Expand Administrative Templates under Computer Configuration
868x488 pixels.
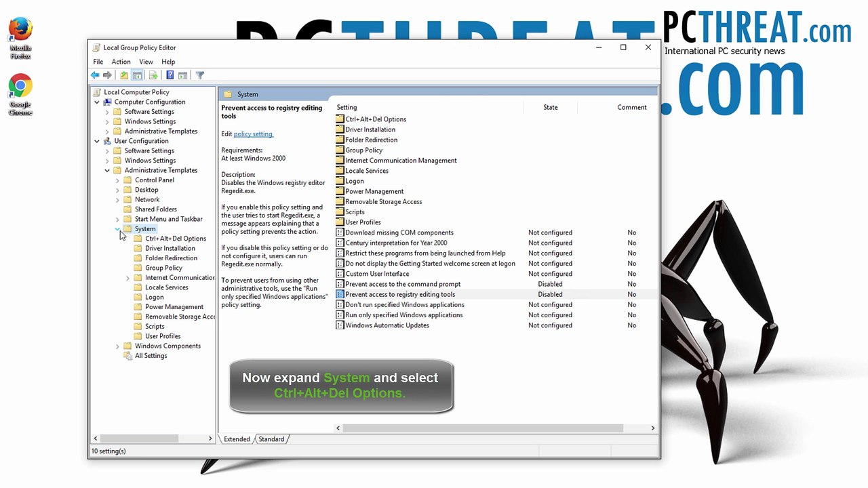pyautogui.click(x=107, y=131)
